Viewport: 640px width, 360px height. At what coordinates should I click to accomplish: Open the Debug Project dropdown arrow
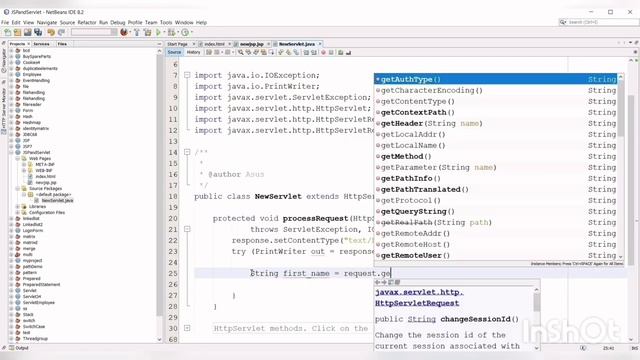(x=178, y=32)
